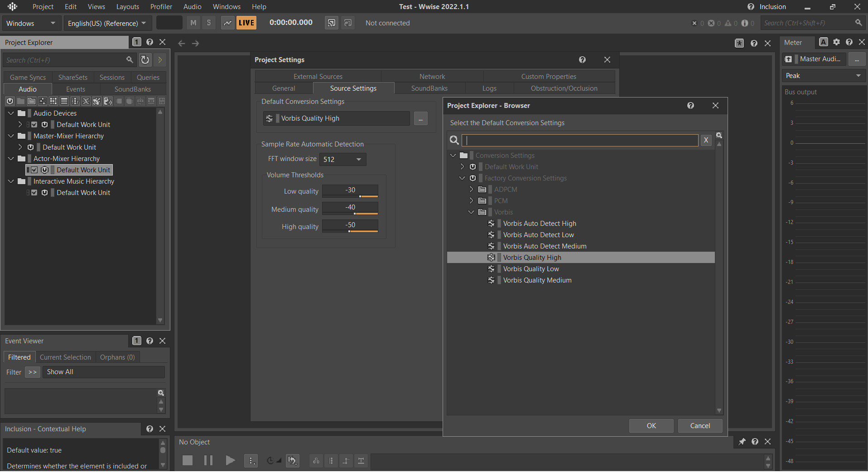Click the Mute (M) toolbar button

tap(193, 23)
